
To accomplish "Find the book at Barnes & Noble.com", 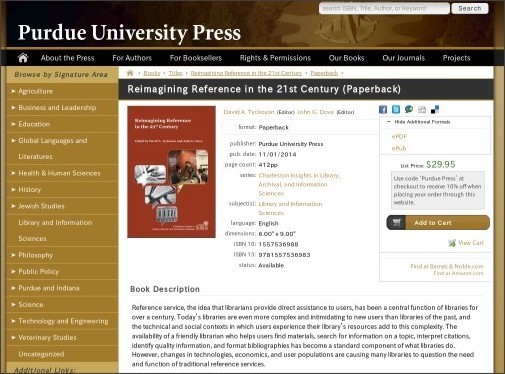I will click(x=447, y=266).
